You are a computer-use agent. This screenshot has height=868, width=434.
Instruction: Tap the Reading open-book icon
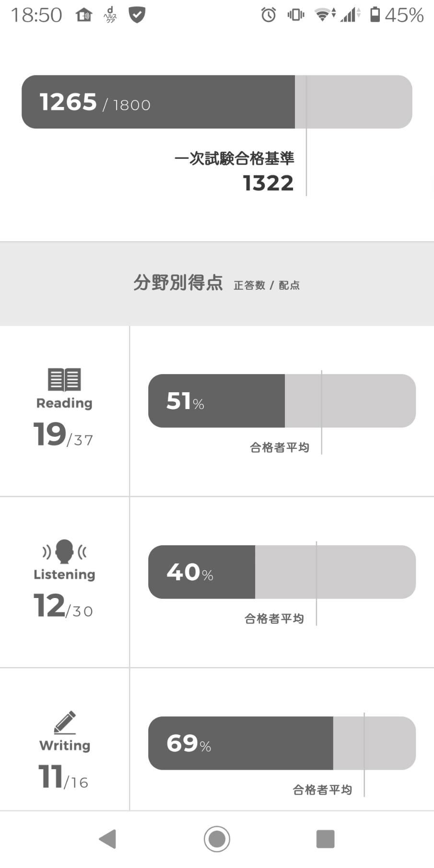(64, 379)
